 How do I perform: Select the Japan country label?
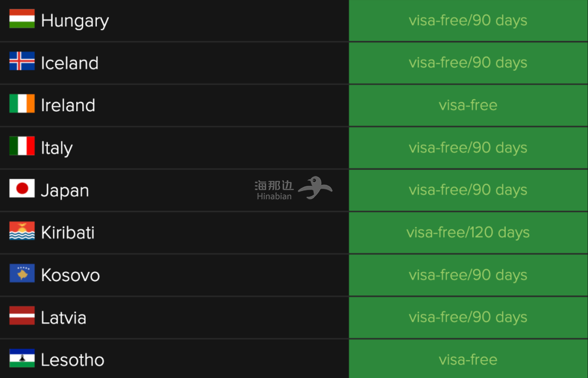point(65,191)
